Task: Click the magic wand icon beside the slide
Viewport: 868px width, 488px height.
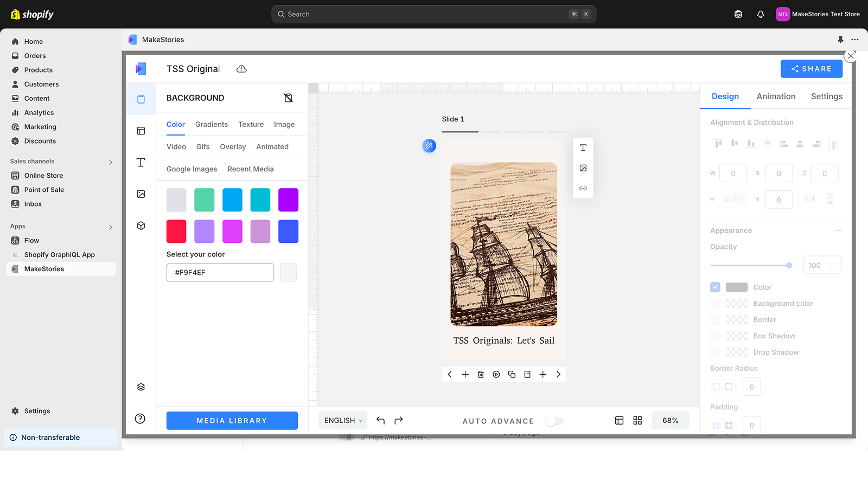Action: point(429,146)
